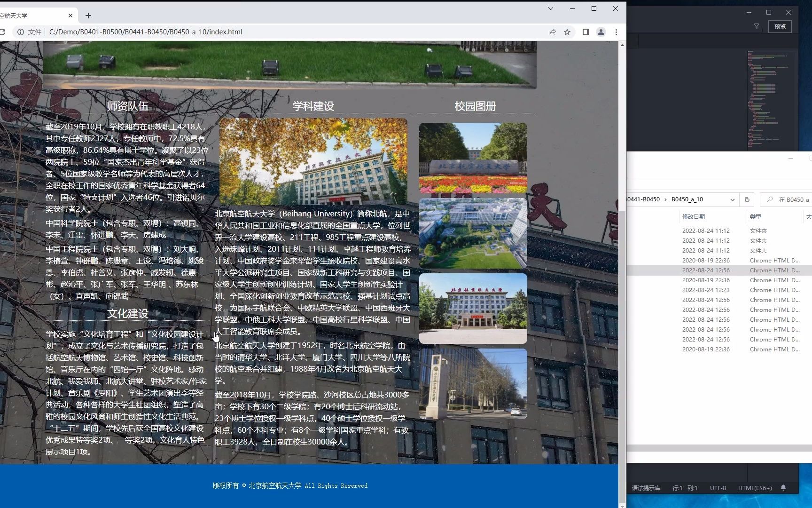Image resolution: width=812 pixels, height=508 pixels.
Task: Click Explorer horizontal scrollbar
Action: pos(719,448)
